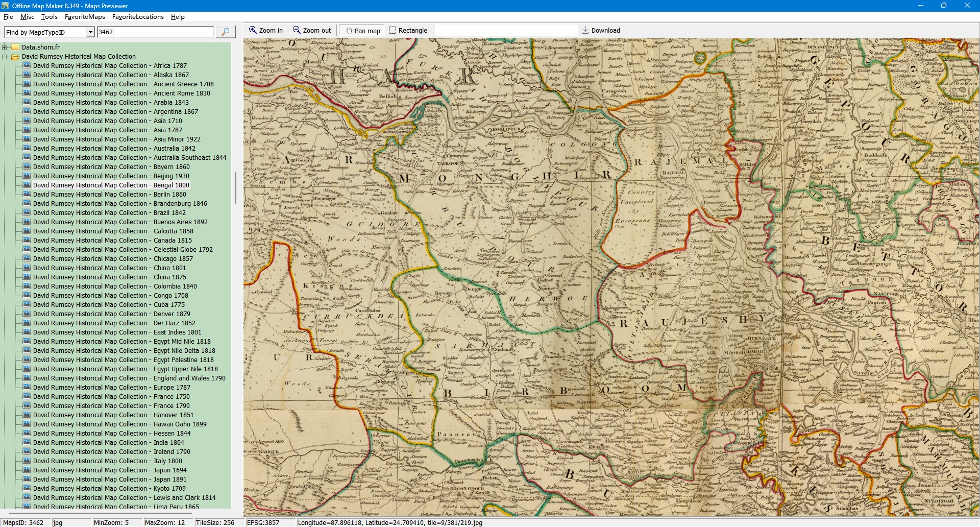Screen dimensions: 980x527
Task: Open the Help menu
Action: pyautogui.click(x=178, y=17)
